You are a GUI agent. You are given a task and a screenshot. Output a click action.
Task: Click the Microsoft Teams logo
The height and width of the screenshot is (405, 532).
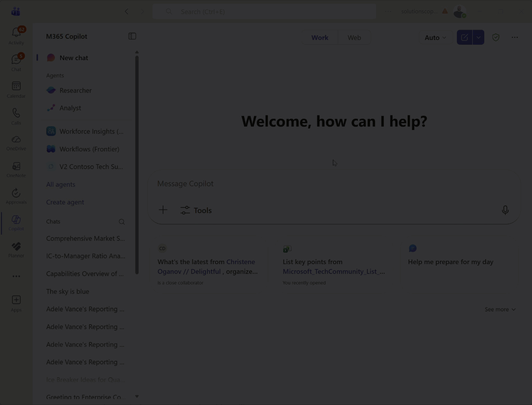[x=16, y=11]
